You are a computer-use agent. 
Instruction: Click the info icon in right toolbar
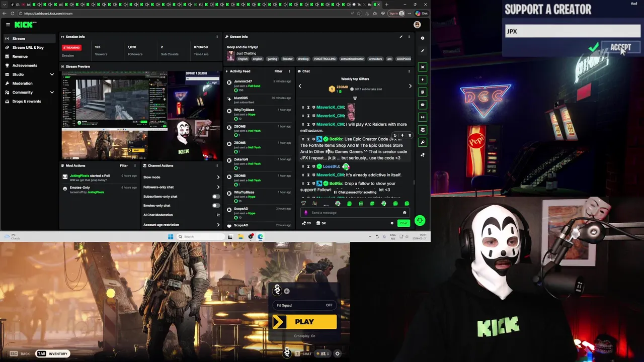pos(423,38)
